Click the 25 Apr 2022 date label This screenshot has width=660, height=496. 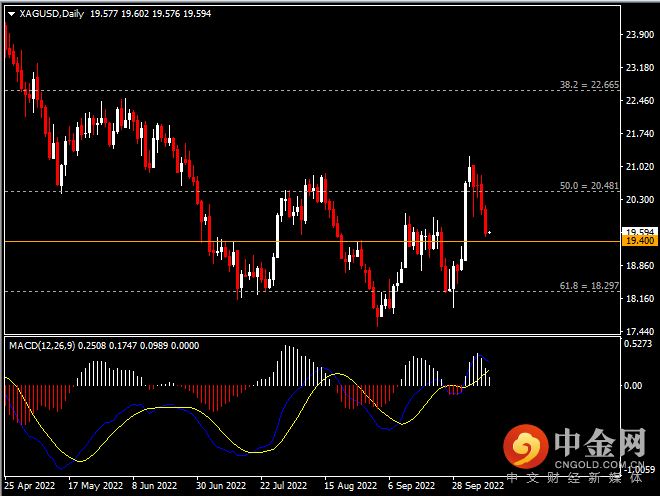(x=29, y=485)
